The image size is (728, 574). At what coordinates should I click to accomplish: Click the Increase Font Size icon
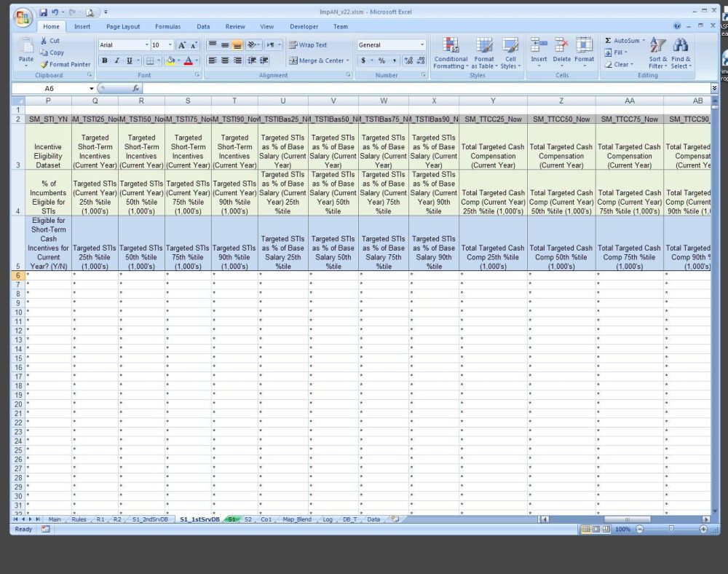coord(182,45)
